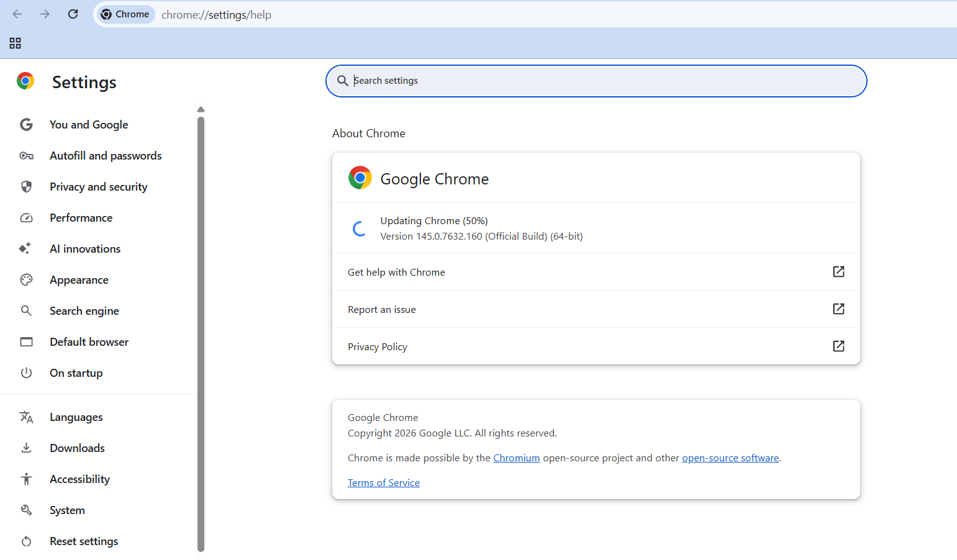The height and width of the screenshot is (560, 957).
Task: Open the Downloads settings section
Action: pos(76,448)
